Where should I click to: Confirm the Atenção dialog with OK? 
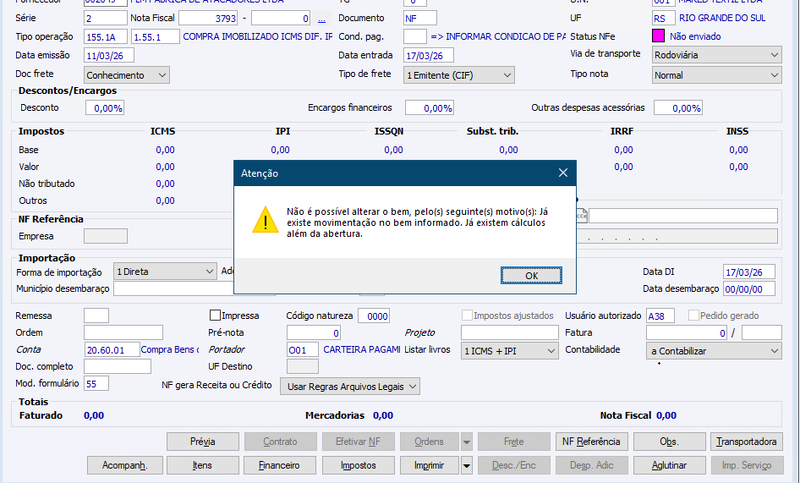point(531,275)
